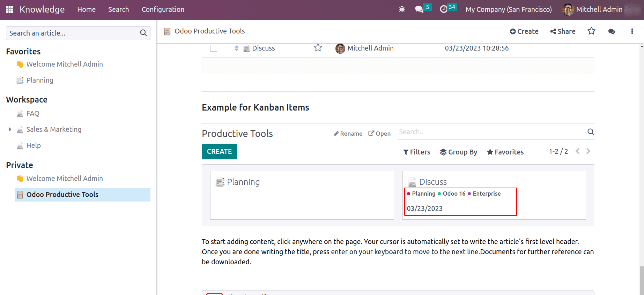Click the Share button
Viewport: 644px width, 295px height.
coord(563,31)
